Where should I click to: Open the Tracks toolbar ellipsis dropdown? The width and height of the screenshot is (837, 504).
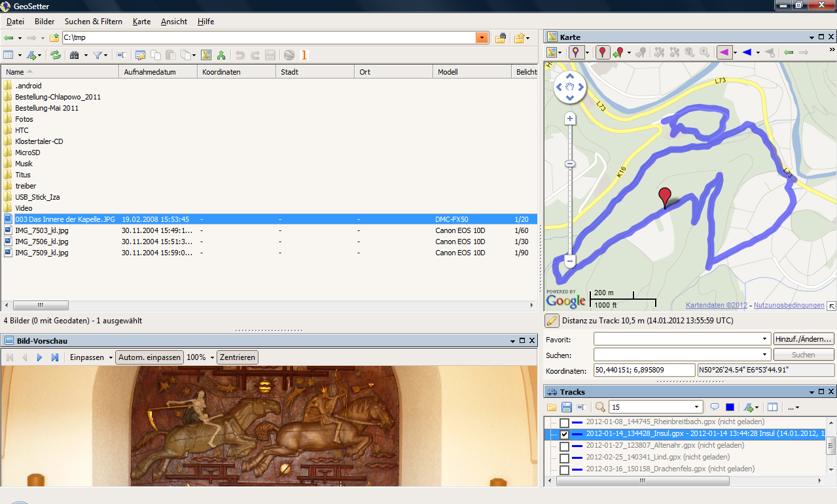(x=793, y=407)
